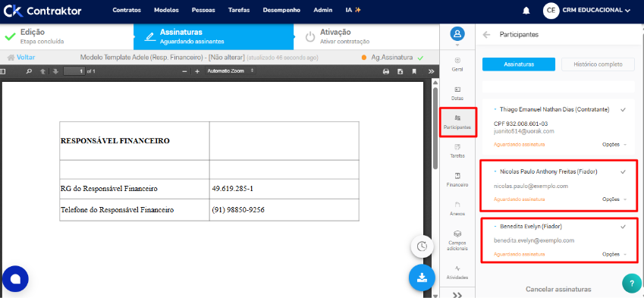This screenshot has width=644, height=298.
Task: Open the Datas sidebar section
Action: point(457,93)
